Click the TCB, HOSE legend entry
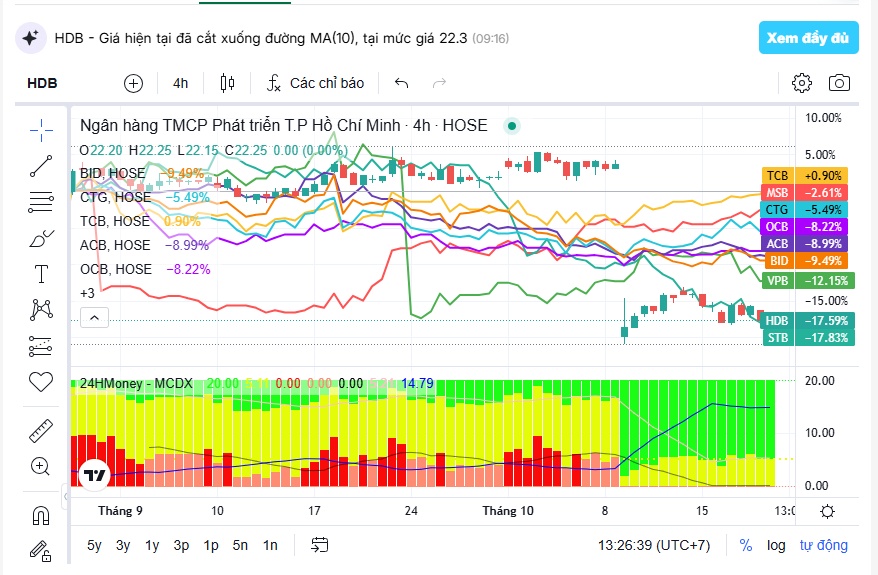878x575 pixels. point(115,222)
